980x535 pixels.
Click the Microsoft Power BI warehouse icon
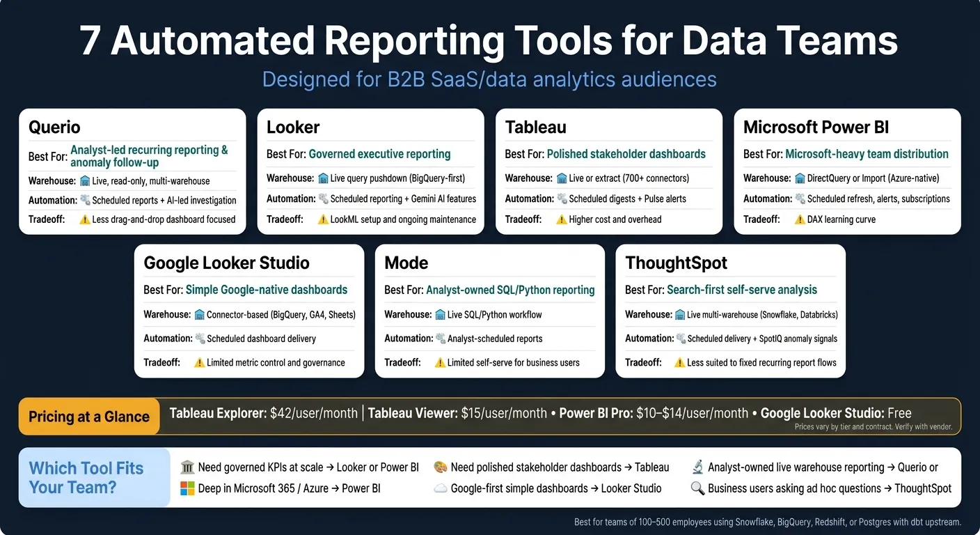pos(800,178)
